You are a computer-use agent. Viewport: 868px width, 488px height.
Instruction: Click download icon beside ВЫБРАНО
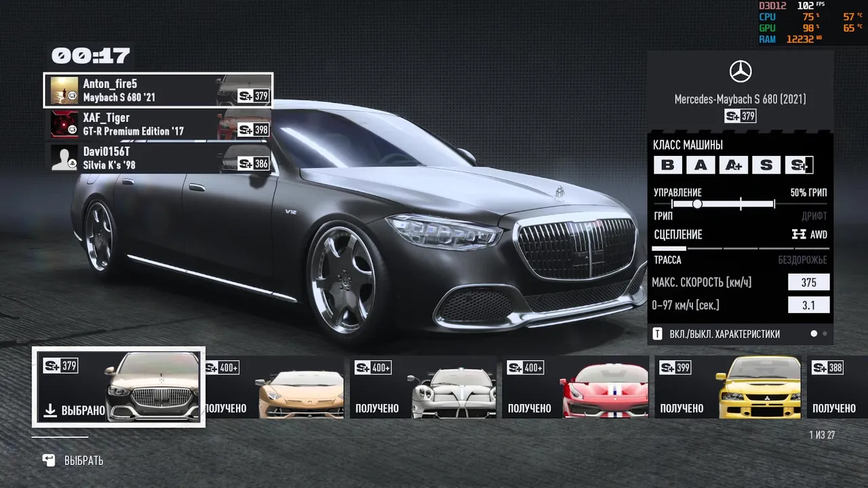click(x=50, y=410)
